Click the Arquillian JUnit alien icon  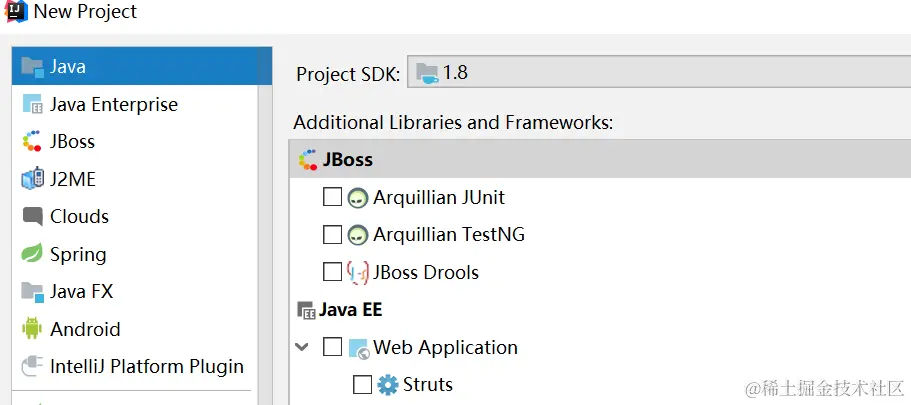click(x=358, y=198)
